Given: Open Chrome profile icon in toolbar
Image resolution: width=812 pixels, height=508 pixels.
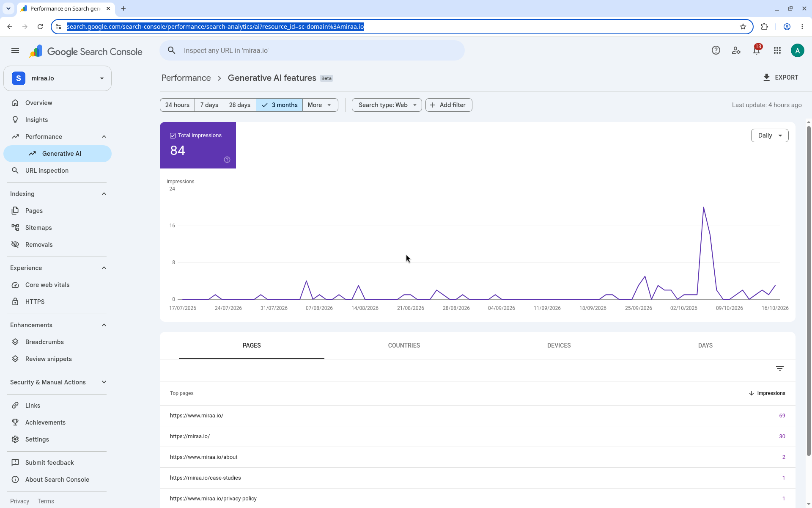Looking at the screenshot, I should 787,27.
